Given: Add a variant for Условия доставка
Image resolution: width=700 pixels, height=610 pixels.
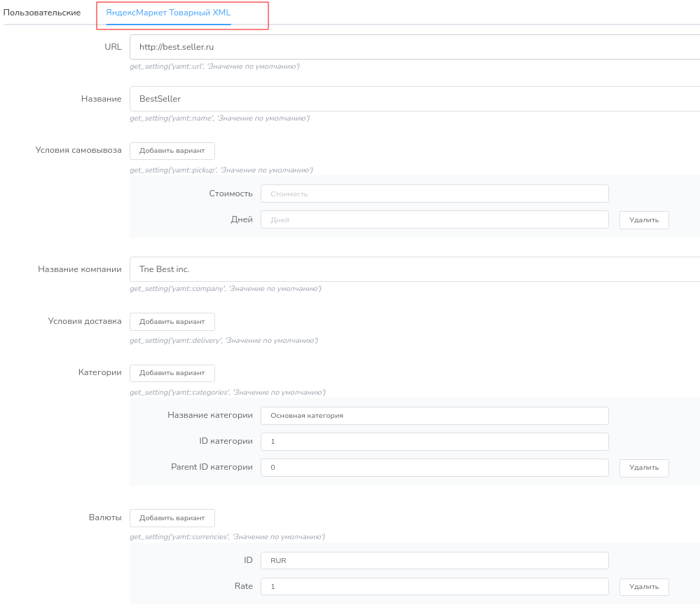Looking at the screenshot, I should click(172, 322).
